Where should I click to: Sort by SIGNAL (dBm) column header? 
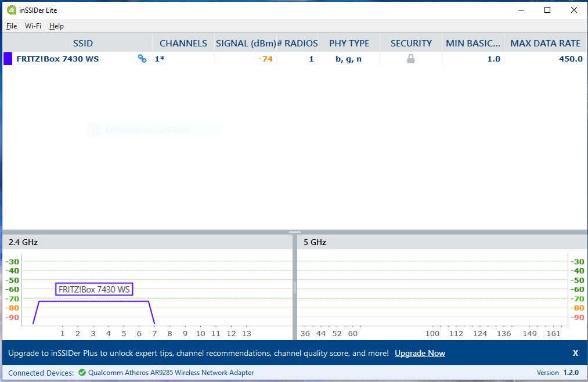[246, 43]
